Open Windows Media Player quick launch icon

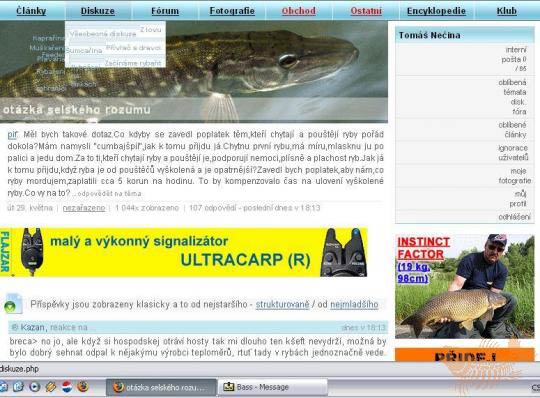pyautogui.click(x=34, y=386)
